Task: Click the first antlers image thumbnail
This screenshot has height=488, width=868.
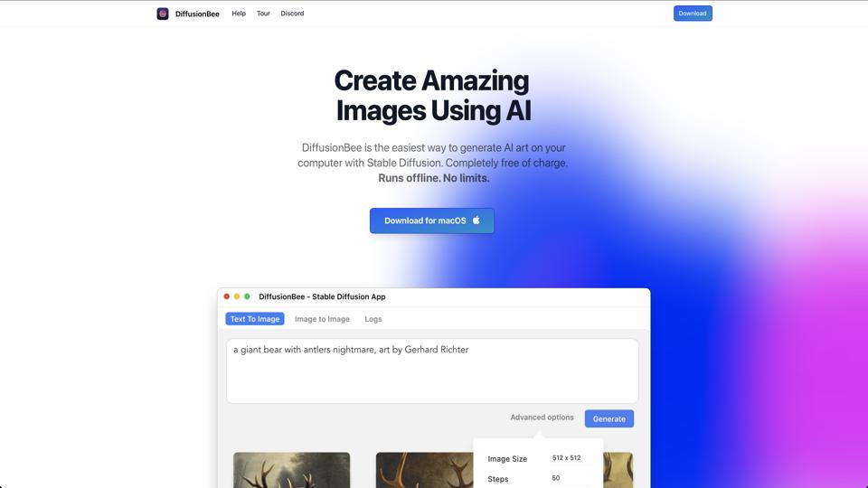Action: 292,470
